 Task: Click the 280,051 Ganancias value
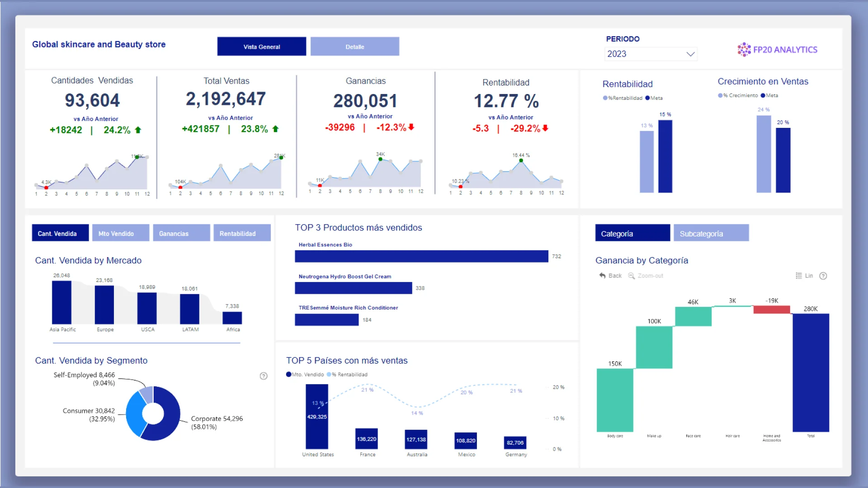pos(365,101)
